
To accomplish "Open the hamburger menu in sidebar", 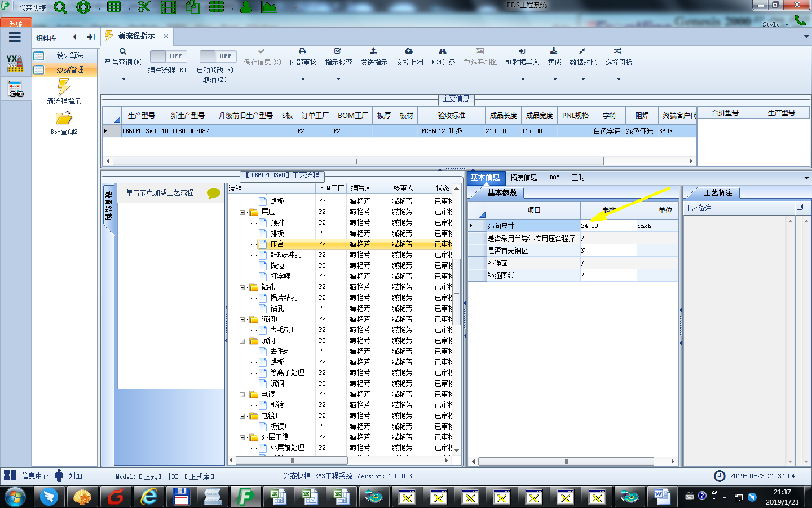I will point(15,37).
